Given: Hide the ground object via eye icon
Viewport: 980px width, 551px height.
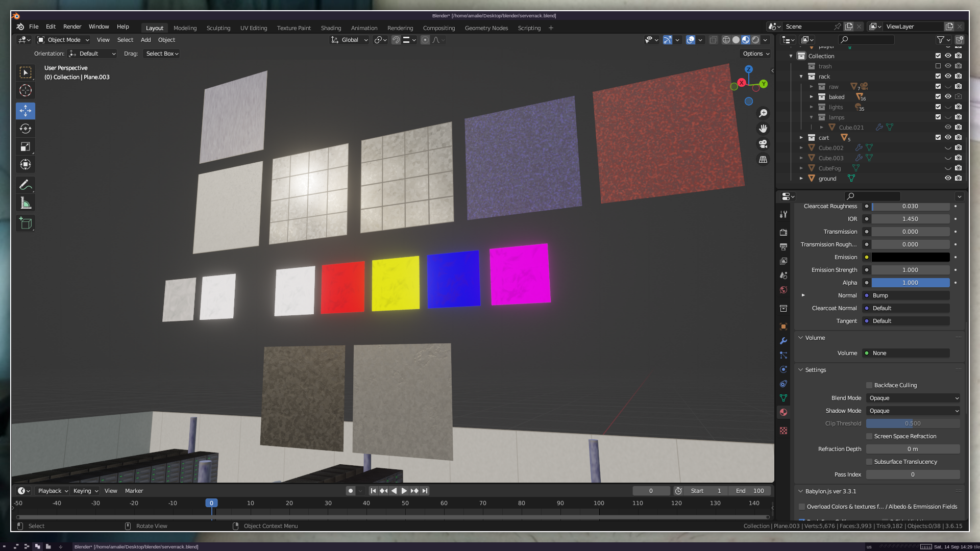Looking at the screenshot, I should click(948, 178).
